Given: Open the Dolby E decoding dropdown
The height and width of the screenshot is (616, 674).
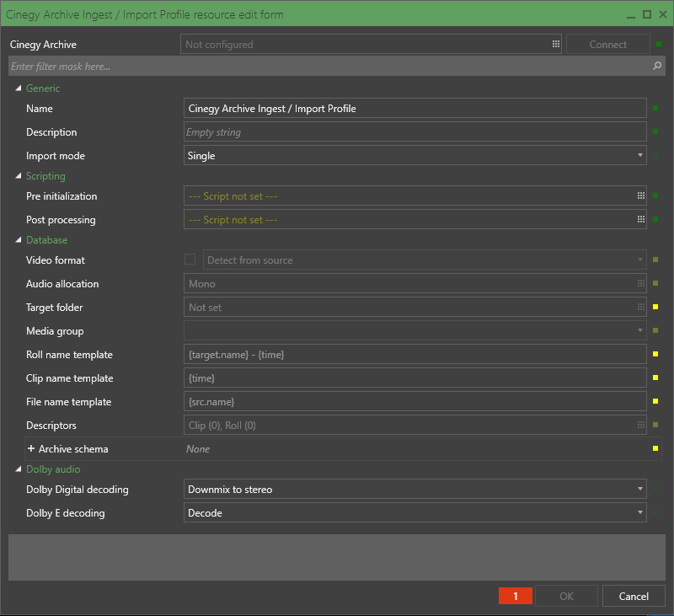Looking at the screenshot, I should pos(415,512).
